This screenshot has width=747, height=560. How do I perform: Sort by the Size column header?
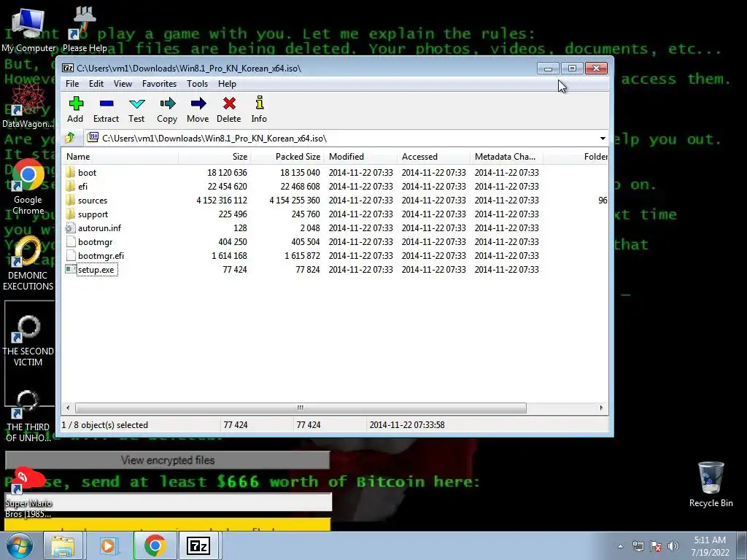(215, 157)
